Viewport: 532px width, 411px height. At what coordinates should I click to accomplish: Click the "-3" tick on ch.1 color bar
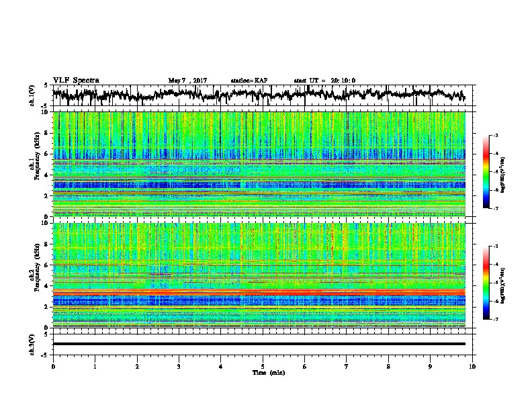(495, 135)
